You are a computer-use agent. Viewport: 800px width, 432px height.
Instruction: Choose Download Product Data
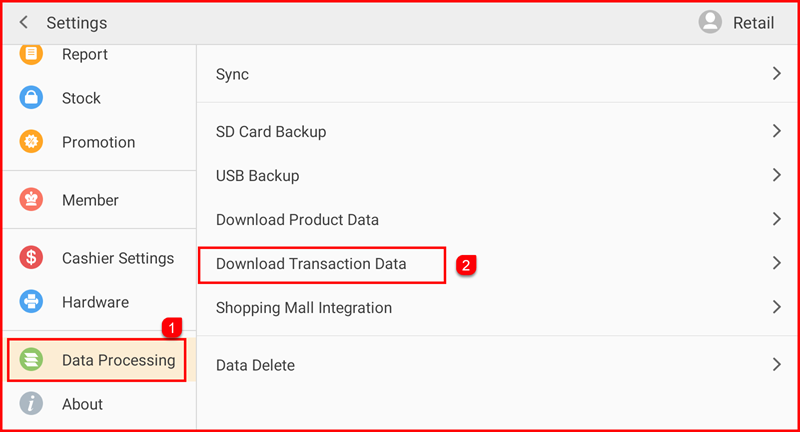point(297,219)
